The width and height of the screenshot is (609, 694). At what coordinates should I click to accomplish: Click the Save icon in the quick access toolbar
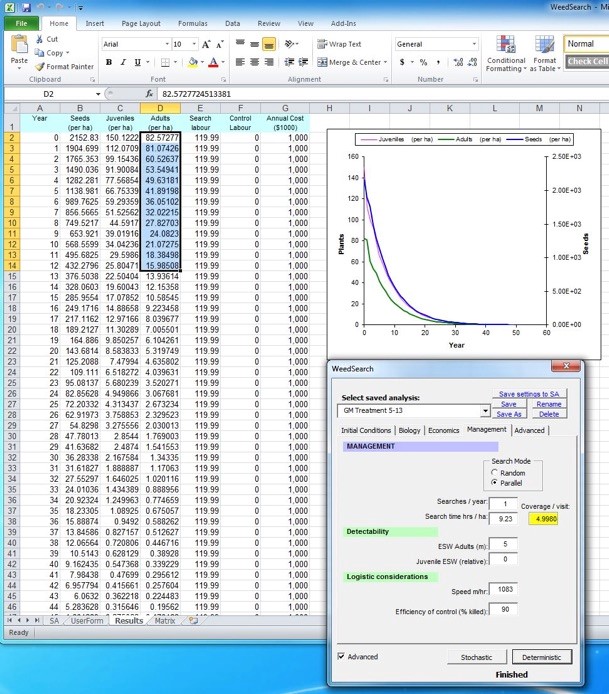tap(26, 8)
